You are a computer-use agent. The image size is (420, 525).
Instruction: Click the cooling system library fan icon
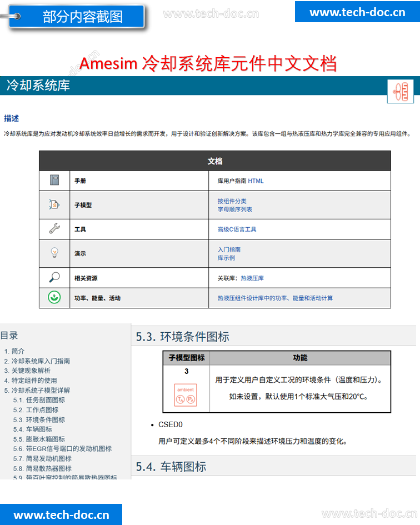[400, 91]
